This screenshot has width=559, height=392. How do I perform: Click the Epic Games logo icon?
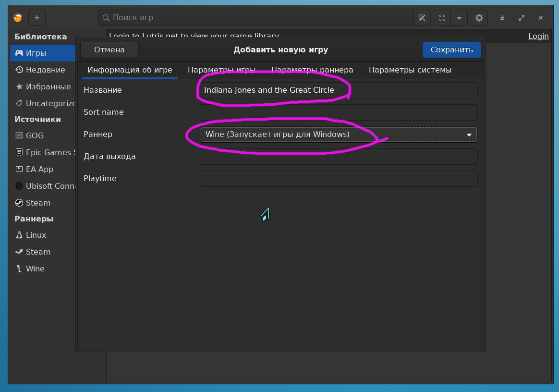[19, 152]
